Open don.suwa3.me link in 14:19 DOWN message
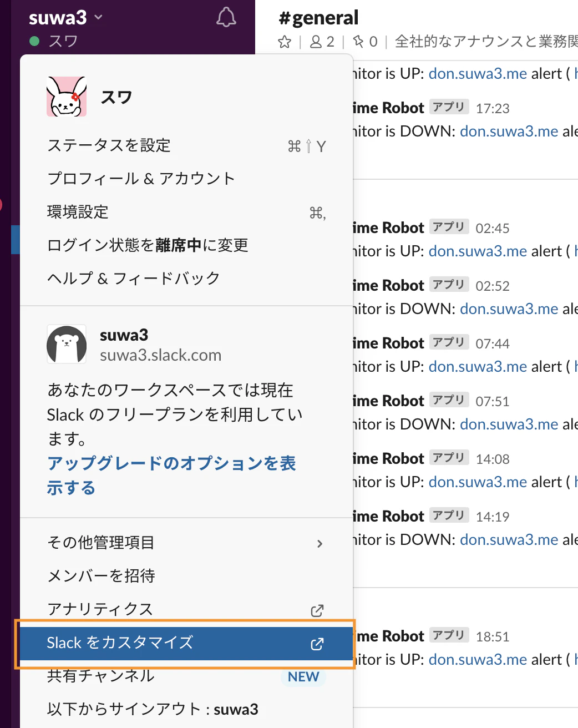 tap(509, 539)
